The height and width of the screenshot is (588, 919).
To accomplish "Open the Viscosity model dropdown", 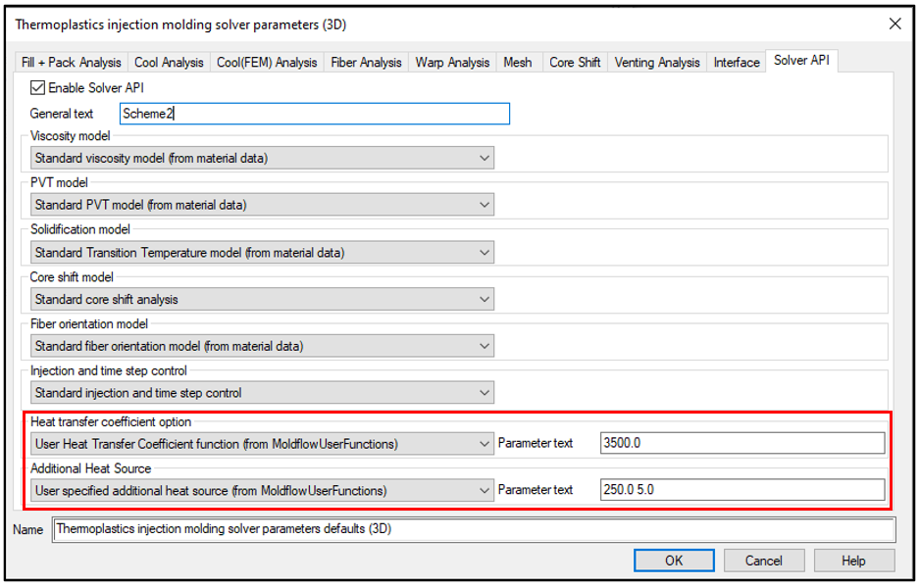I will point(484,158).
